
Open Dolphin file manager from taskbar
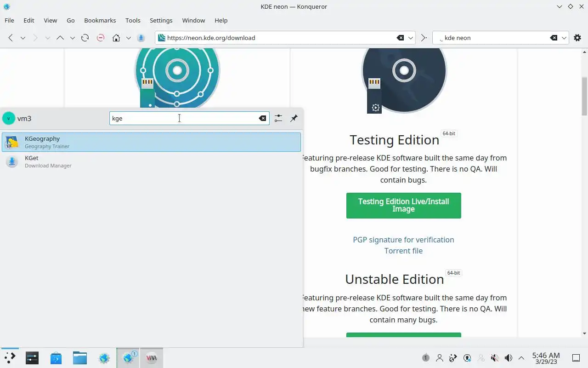[80, 358]
